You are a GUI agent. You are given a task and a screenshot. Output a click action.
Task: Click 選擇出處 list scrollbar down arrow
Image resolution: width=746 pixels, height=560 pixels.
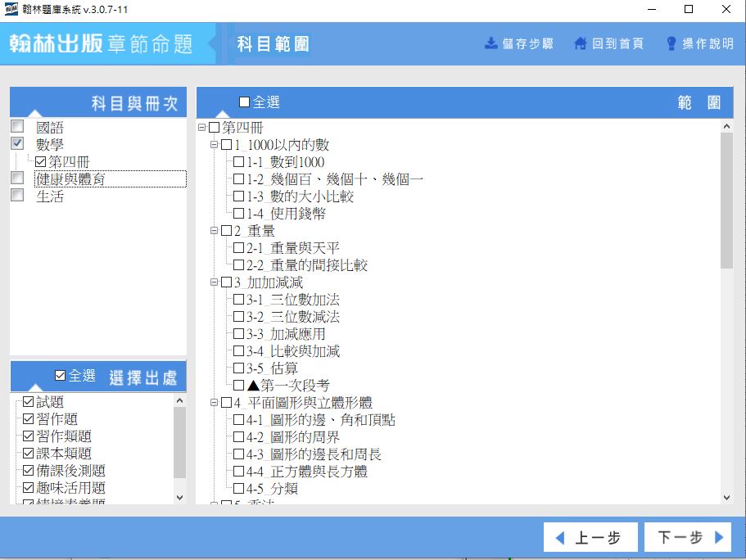click(180, 498)
